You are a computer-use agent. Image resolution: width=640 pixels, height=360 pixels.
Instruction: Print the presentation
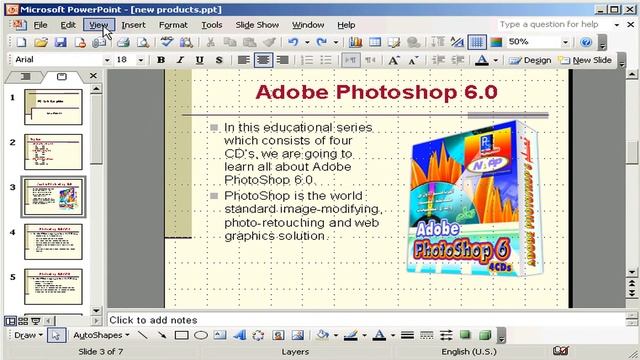click(123, 42)
